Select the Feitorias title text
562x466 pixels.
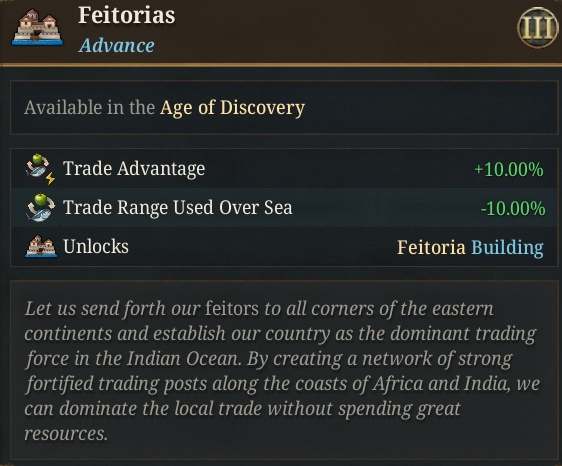(127, 15)
